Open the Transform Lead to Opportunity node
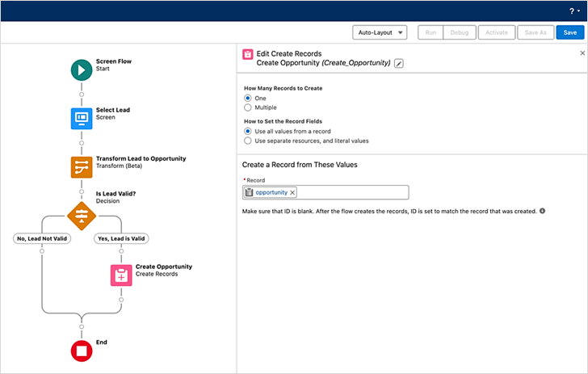 click(x=81, y=166)
